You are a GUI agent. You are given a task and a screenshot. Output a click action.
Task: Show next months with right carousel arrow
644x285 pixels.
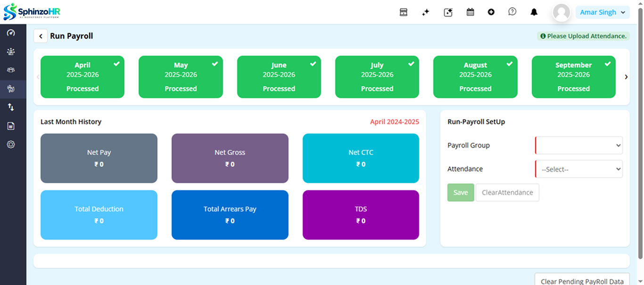[x=626, y=77]
